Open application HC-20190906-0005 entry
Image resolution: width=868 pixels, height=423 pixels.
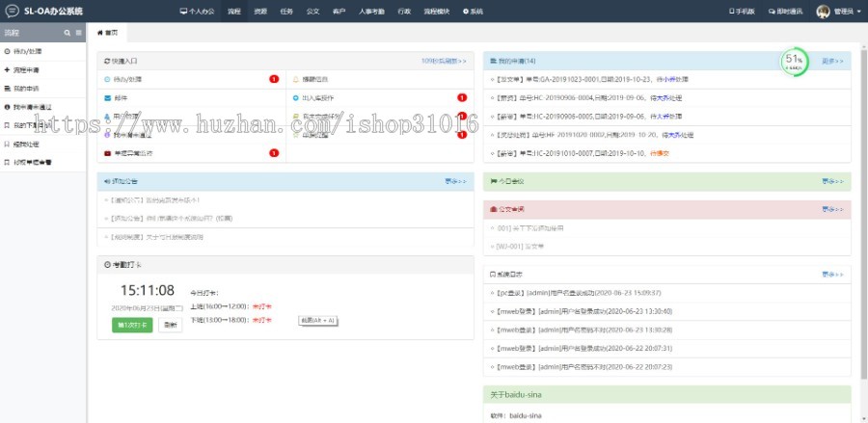(667, 117)
